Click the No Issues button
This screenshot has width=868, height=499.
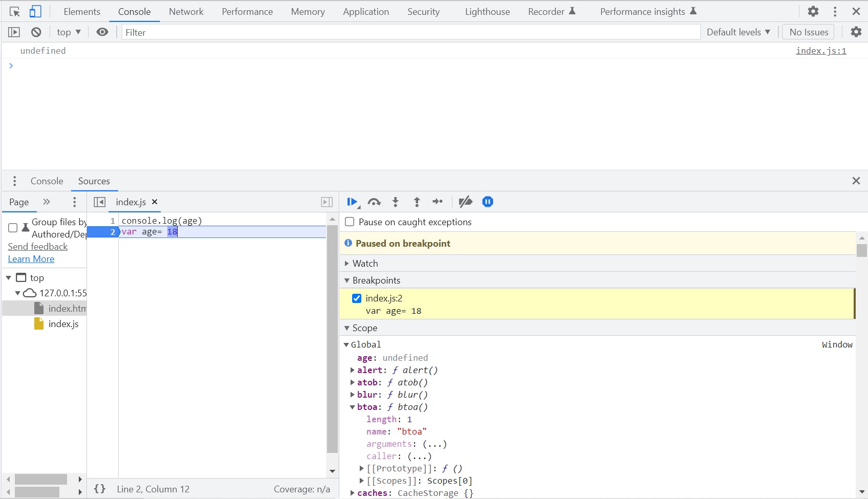pos(809,32)
